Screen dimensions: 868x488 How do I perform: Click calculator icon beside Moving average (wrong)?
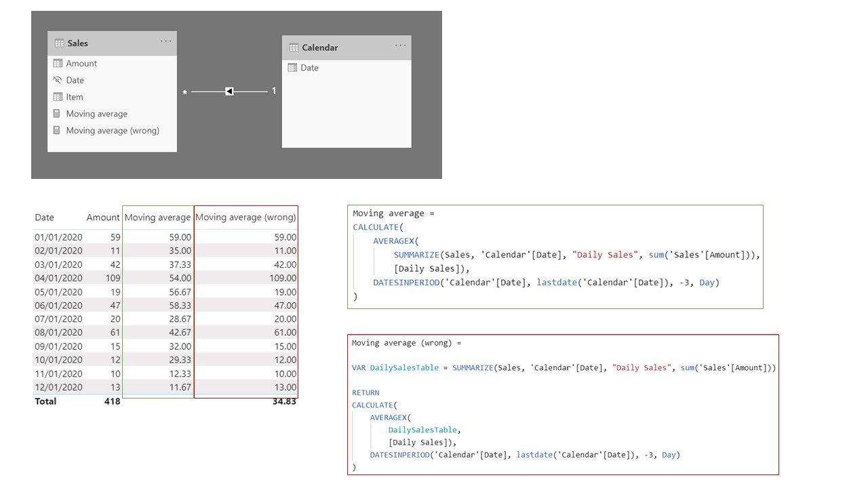click(58, 130)
